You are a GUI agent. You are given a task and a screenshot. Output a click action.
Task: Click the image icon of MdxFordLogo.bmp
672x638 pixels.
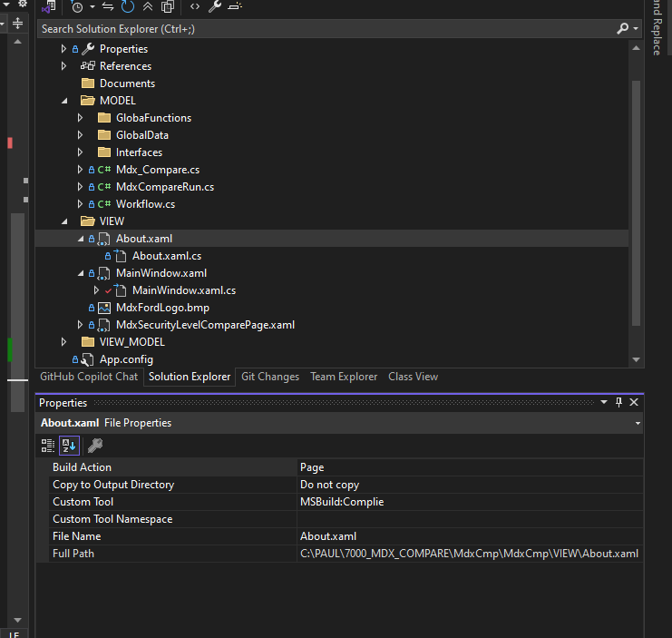point(104,308)
